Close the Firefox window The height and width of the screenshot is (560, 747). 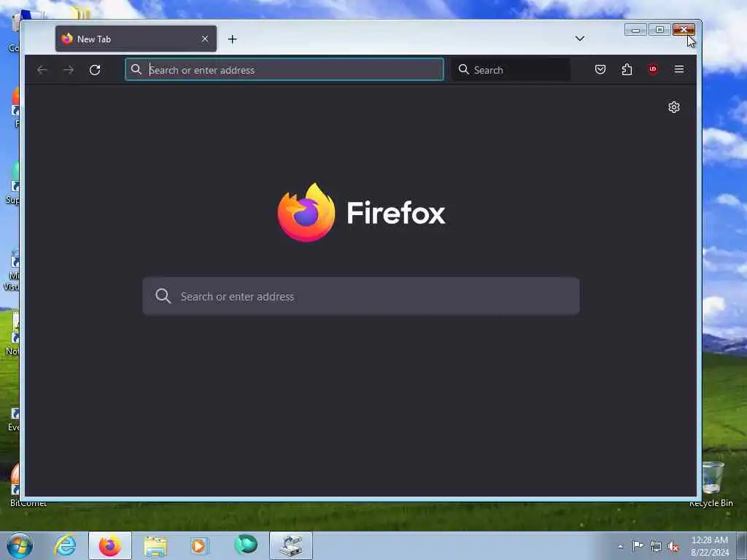(684, 29)
